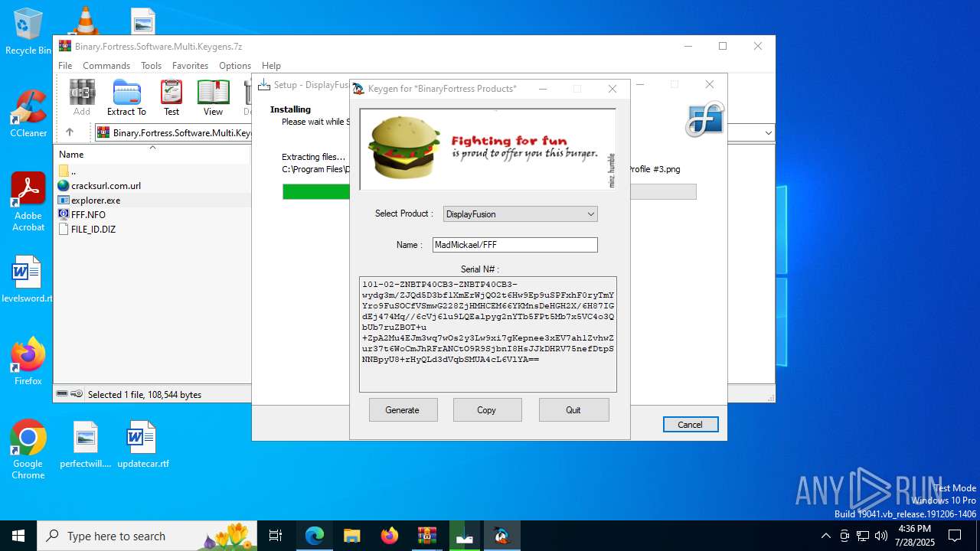
Task: Click the Extract To toolbar icon
Action: pos(126,97)
